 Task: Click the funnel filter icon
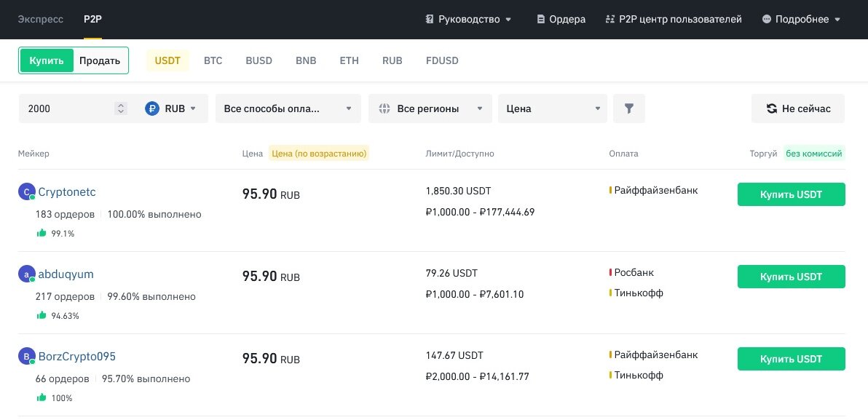click(x=629, y=108)
